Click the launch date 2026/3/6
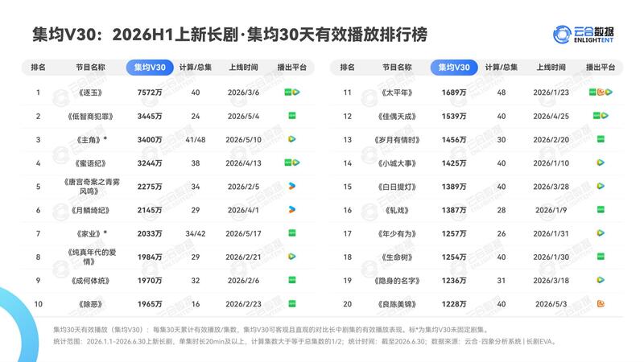This screenshot has width=644, height=362. coord(244,93)
